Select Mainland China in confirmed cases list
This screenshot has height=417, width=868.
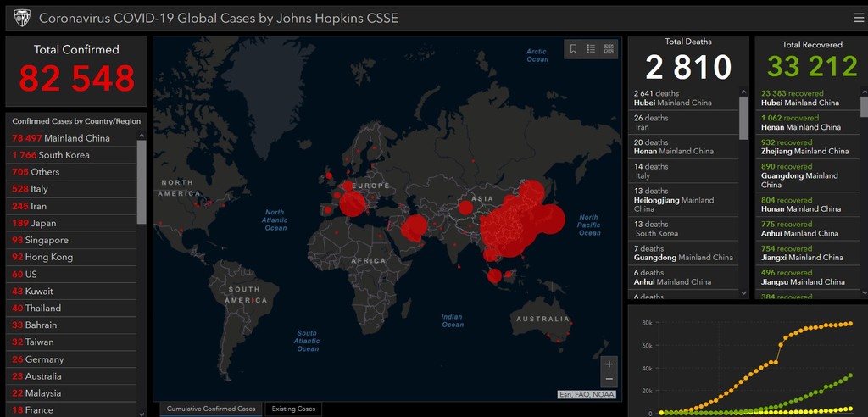coord(71,138)
